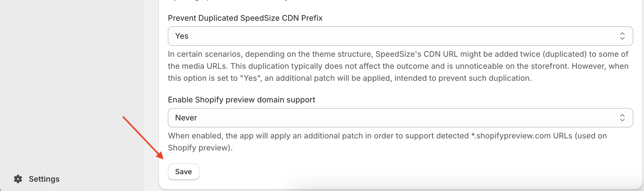The height and width of the screenshot is (191, 644).
Task: Click the SpeedSize's CDN URL phrase
Action: [x=417, y=54]
